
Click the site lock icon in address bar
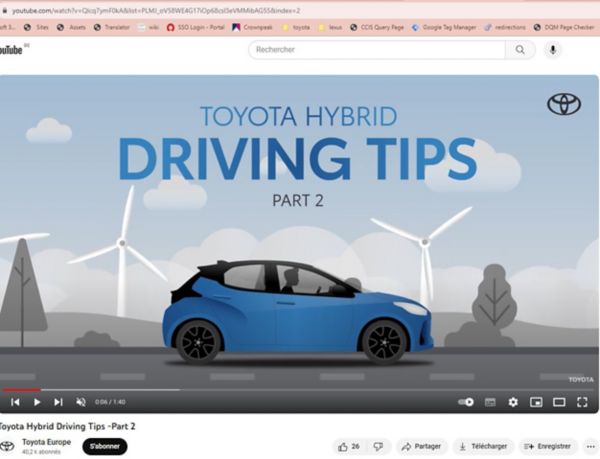(x=5, y=11)
